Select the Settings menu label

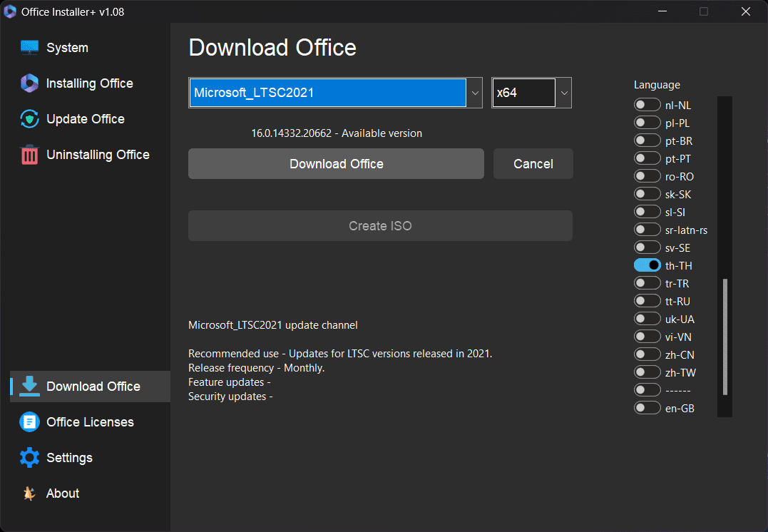pos(70,458)
